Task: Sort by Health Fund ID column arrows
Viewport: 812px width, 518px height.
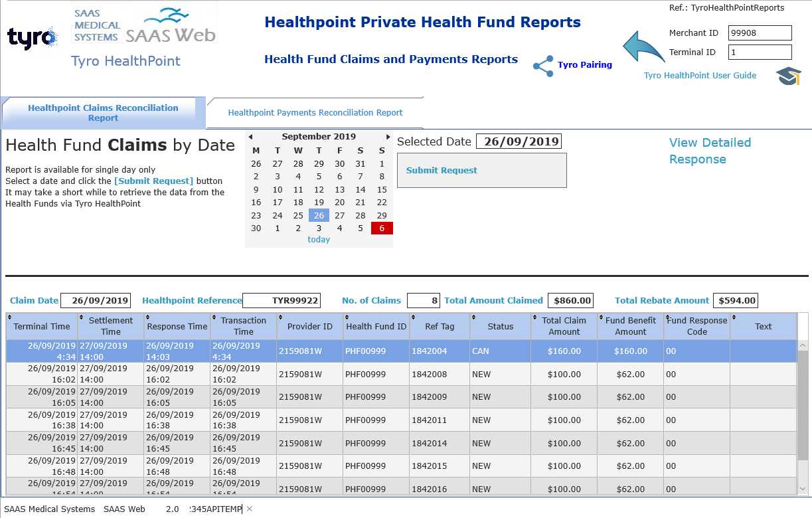Action: tap(347, 317)
